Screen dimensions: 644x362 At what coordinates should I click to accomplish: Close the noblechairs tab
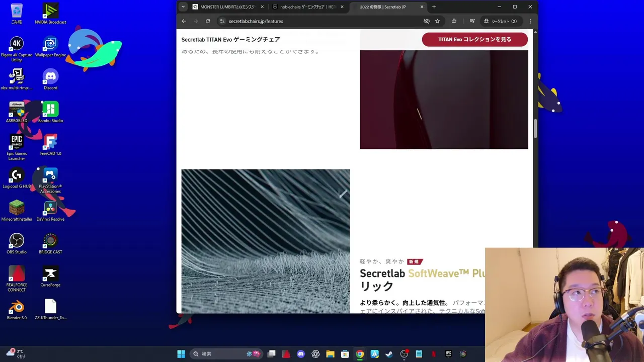(x=342, y=7)
